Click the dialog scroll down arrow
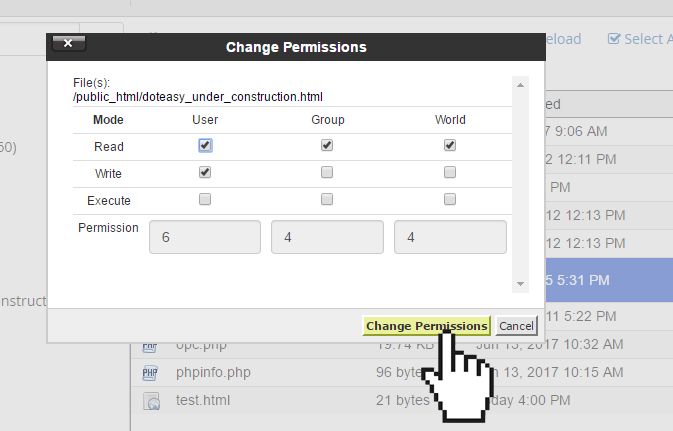This screenshot has width=673, height=431. [519, 283]
